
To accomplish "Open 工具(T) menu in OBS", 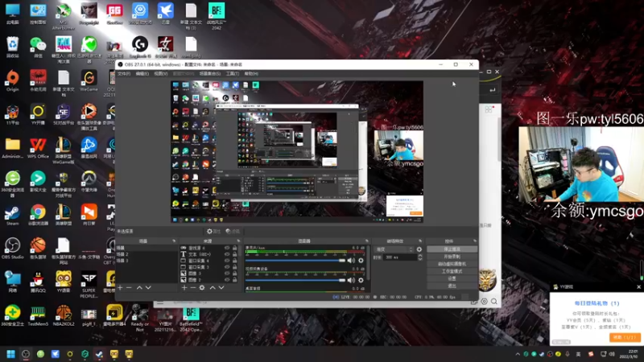I will point(233,73).
